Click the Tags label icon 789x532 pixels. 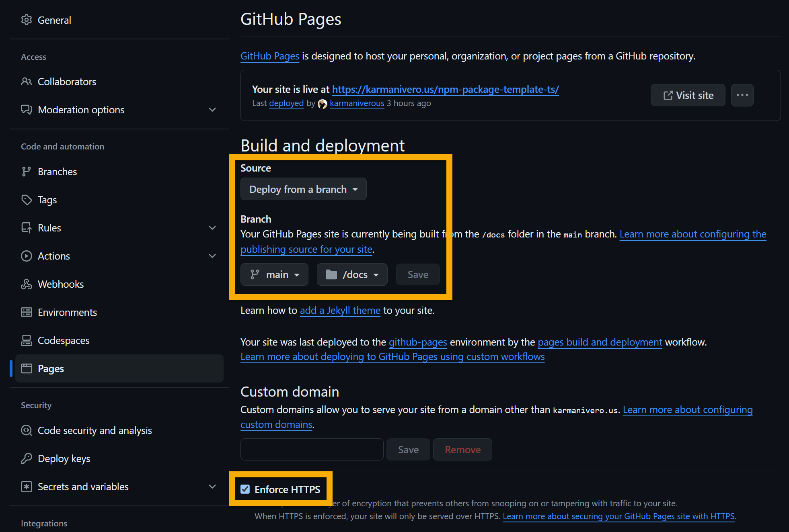pos(27,200)
